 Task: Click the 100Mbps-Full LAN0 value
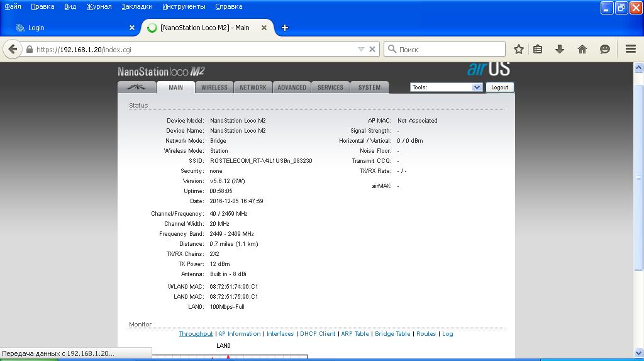(226, 307)
